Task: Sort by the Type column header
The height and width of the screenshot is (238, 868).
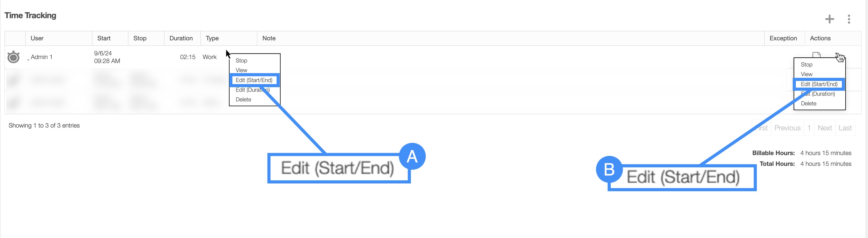Action: [212, 38]
